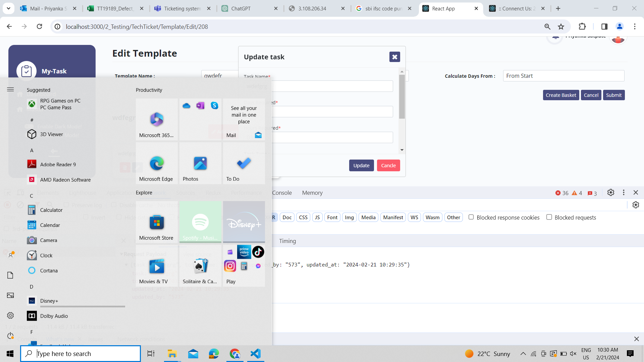Filter network requests by Media
Viewport: 644px width, 362px height.
pyautogui.click(x=368, y=217)
